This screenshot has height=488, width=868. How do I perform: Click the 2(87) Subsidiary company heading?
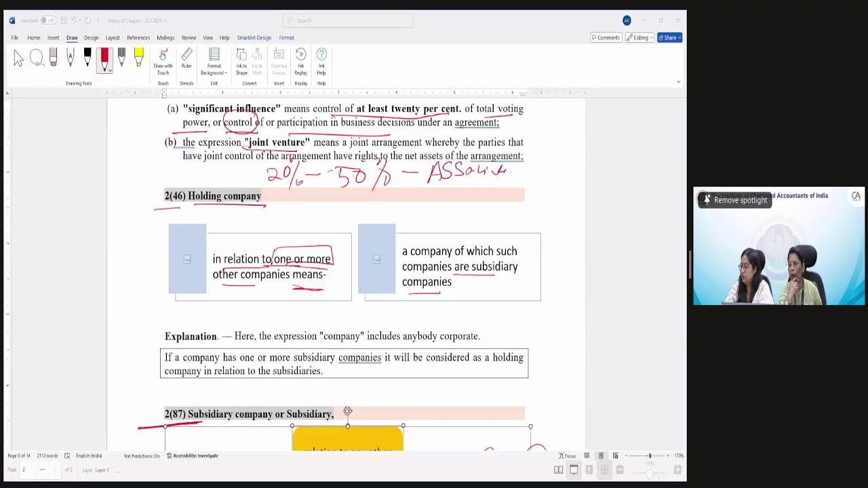249,414
